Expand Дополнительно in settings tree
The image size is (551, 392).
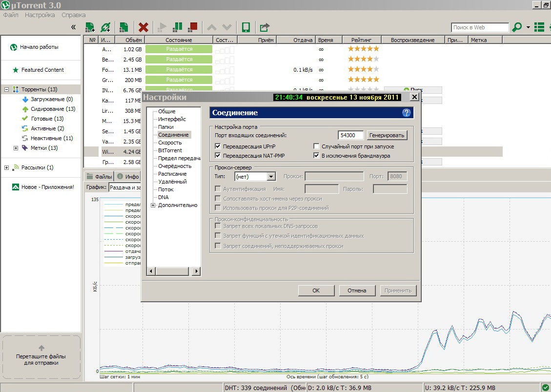click(x=153, y=205)
